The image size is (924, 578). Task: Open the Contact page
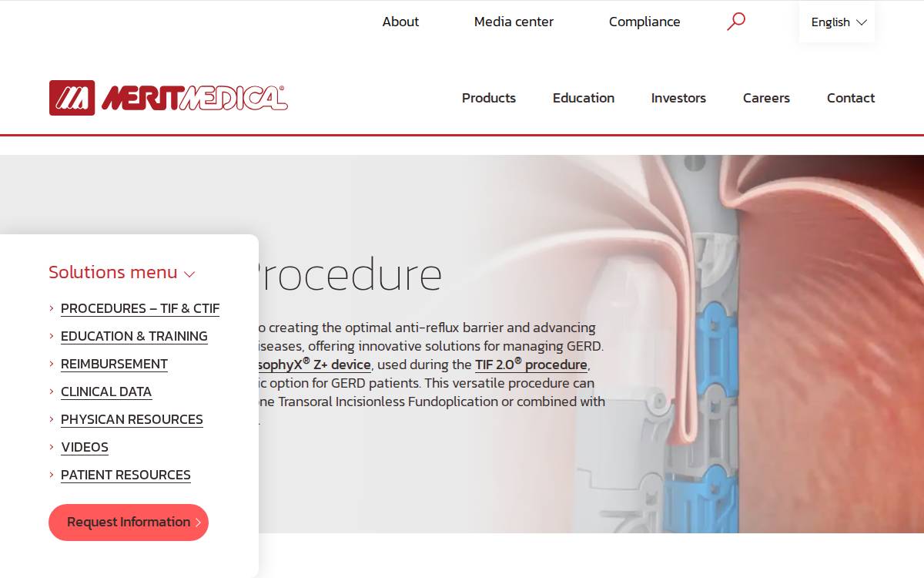(x=851, y=98)
